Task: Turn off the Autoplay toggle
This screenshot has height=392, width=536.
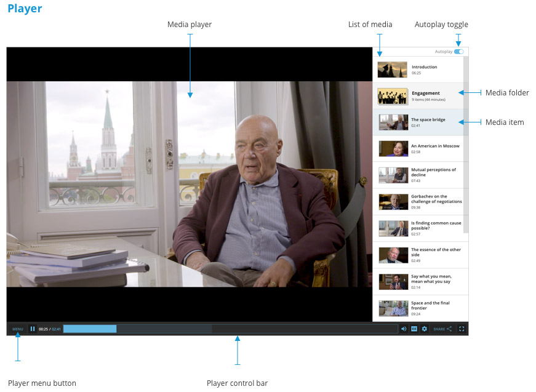Action: tap(458, 52)
